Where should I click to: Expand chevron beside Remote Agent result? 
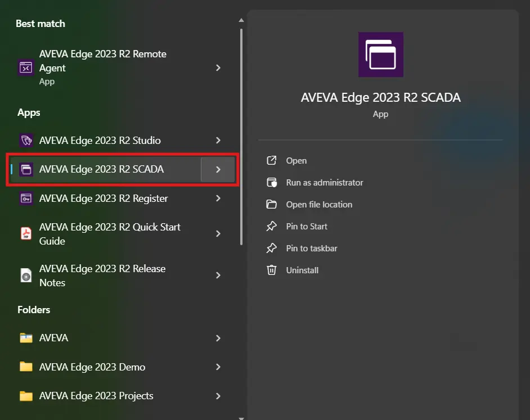(218, 67)
